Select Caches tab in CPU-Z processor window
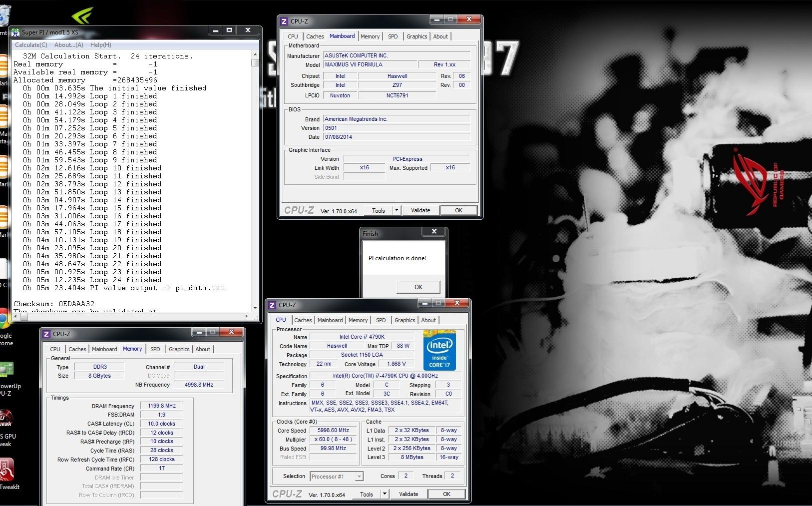812x506 pixels. (x=303, y=320)
